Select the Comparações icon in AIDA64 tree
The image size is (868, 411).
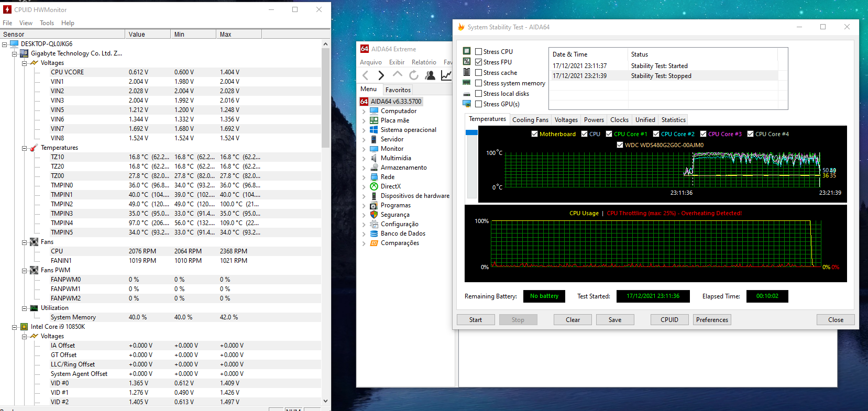pyautogui.click(x=374, y=243)
